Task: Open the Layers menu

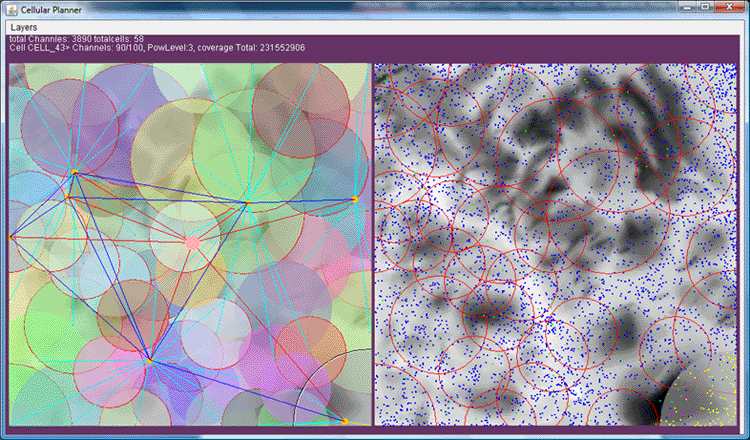Action: pyautogui.click(x=24, y=27)
